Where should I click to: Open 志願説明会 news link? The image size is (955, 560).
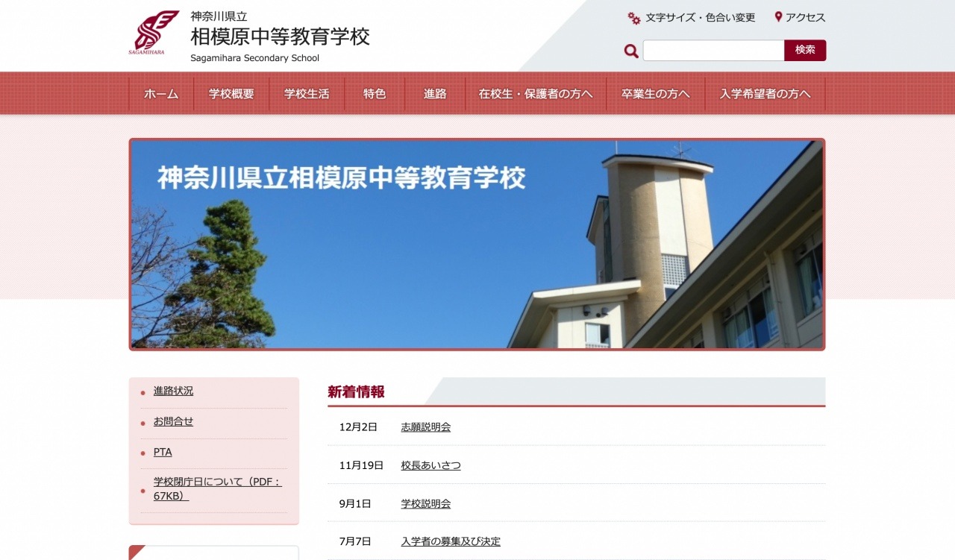click(x=426, y=427)
